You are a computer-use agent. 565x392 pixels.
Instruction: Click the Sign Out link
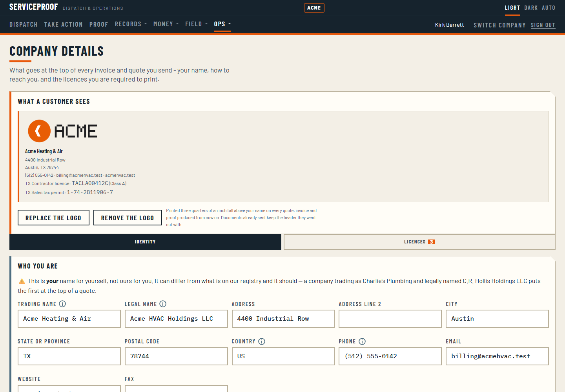(543, 25)
